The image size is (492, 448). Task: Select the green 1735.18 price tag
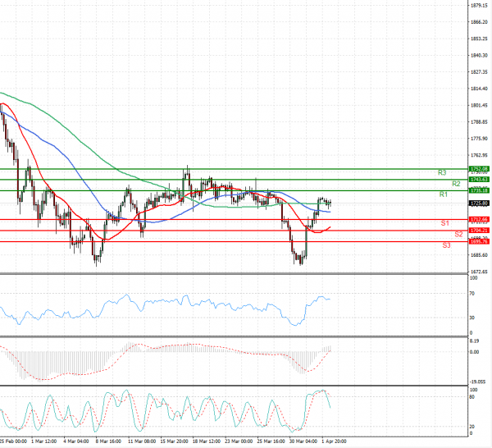point(479,190)
